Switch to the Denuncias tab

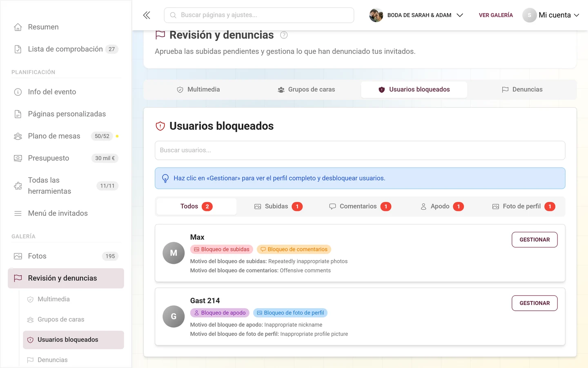coord(522,90)
